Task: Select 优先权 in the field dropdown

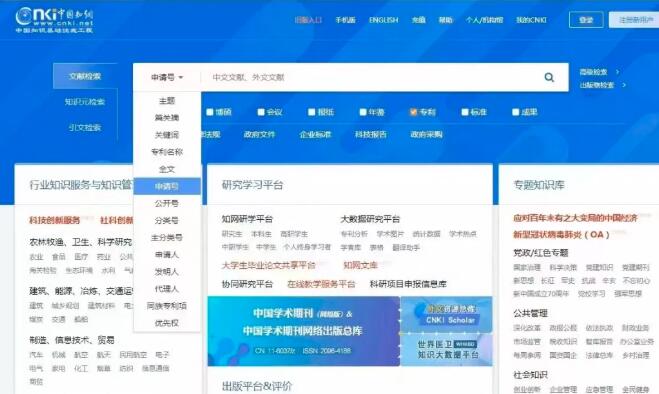Action: (x=167, y=323)
